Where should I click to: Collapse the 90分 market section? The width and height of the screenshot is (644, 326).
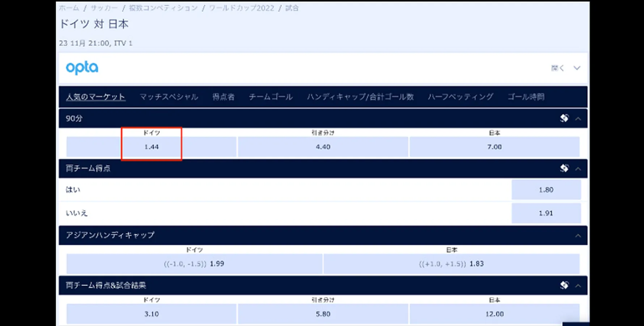(x=578, y=118)
